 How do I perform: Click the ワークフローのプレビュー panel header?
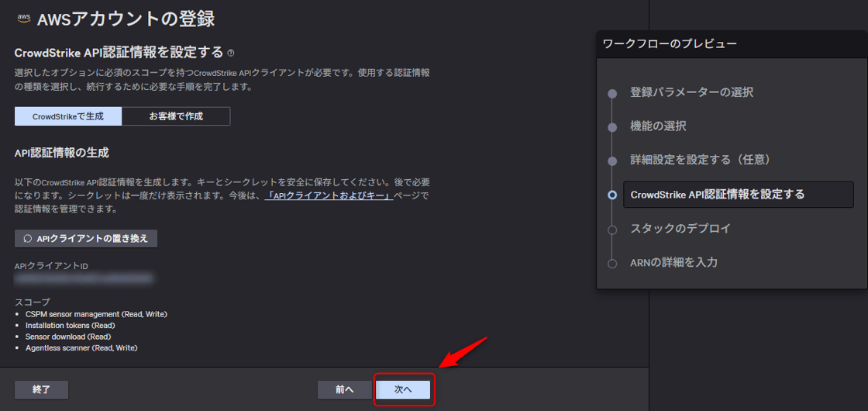(732, 44)
